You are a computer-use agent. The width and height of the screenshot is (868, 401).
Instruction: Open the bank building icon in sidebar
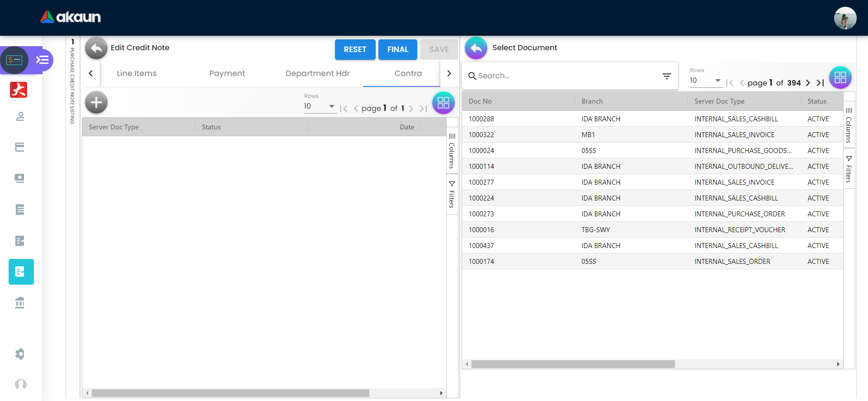pyautogui.click(x=20, y=302)
